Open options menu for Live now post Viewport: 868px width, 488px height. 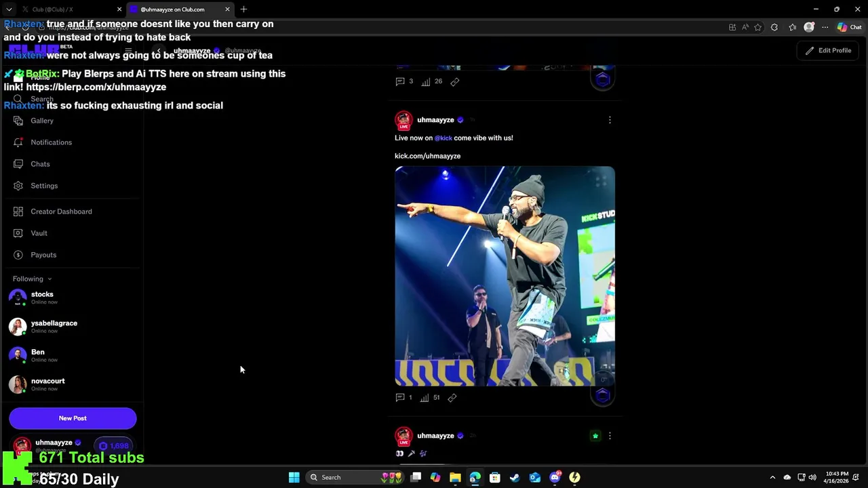click(610, 120)
